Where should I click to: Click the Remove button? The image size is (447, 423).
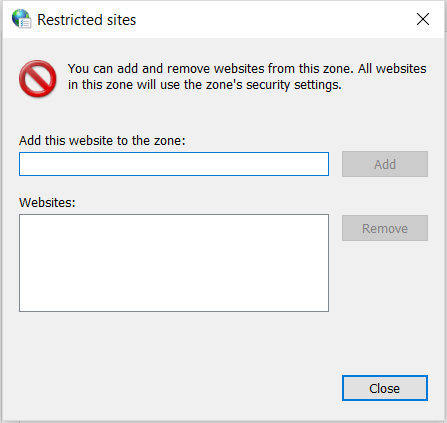point(385,228)
